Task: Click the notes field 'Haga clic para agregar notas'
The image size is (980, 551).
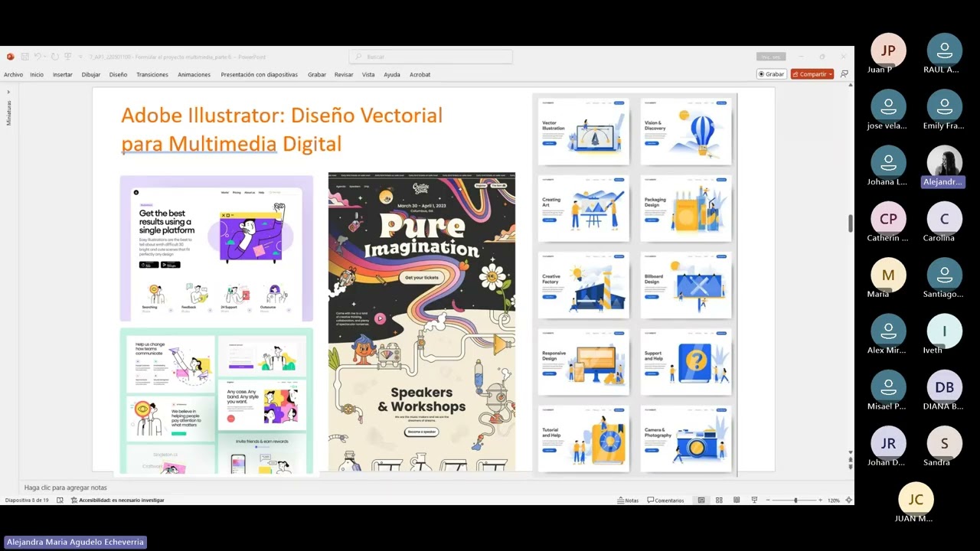Action: tap(66, 487)
